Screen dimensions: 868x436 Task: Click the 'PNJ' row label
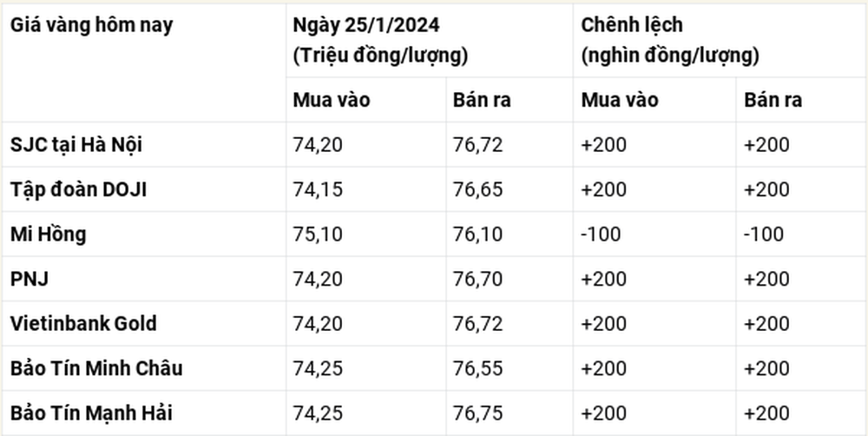tap(30, 279)
